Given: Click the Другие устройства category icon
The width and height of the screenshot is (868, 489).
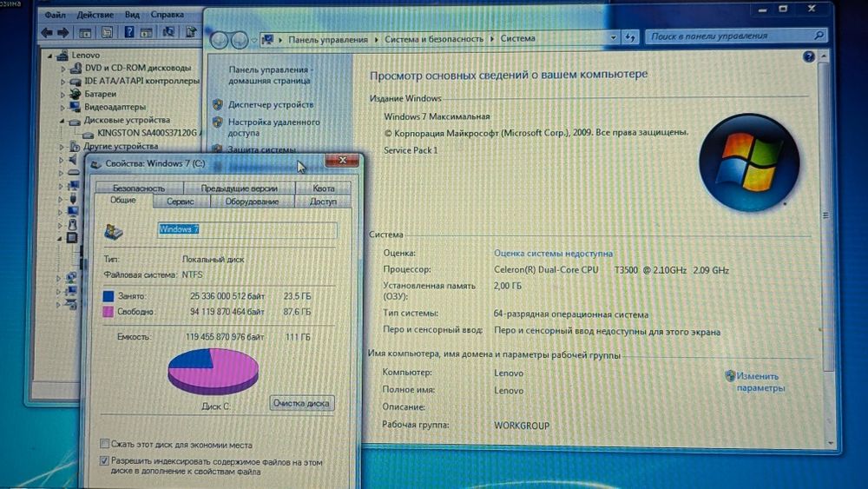Looking at the screenshot, I should click(x=75, y=147).
